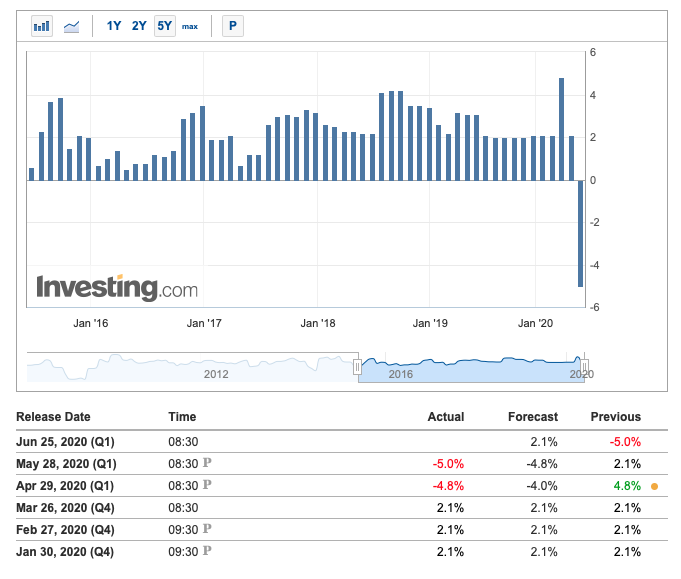
Task: Click the right handle of the range navigator
Action: [x=585, y=367]
